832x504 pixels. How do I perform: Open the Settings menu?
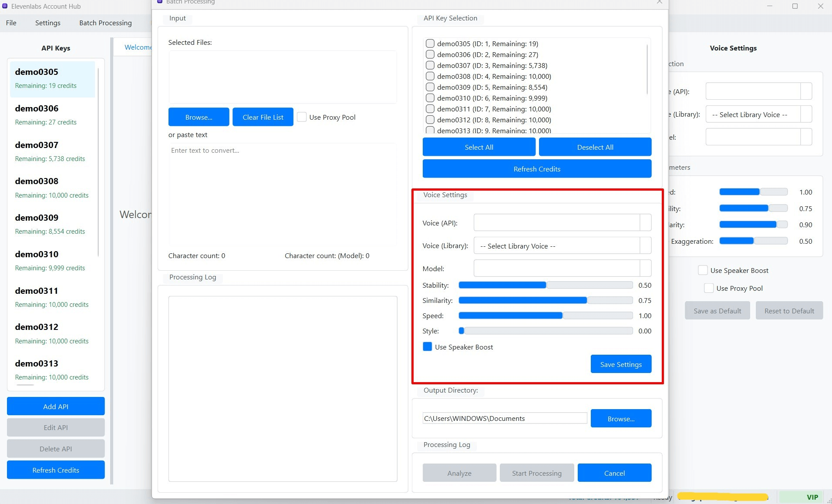tap(48, 23)
